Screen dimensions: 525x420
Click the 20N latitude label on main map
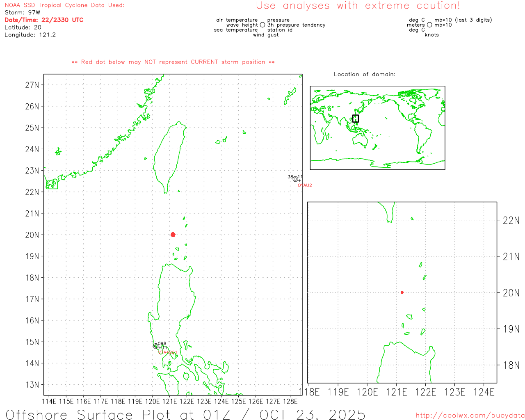click(32, 235)
